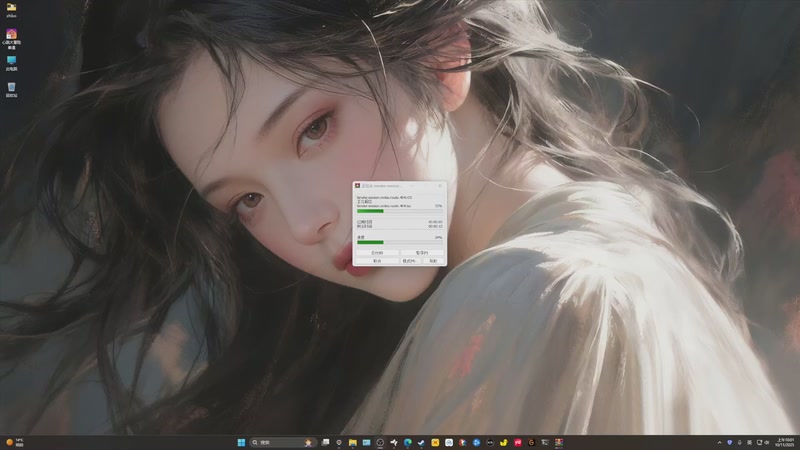800x450 pixels.
Task: Click the WinRAR icon in dialog title bar
Action: [x=358, y=186]
